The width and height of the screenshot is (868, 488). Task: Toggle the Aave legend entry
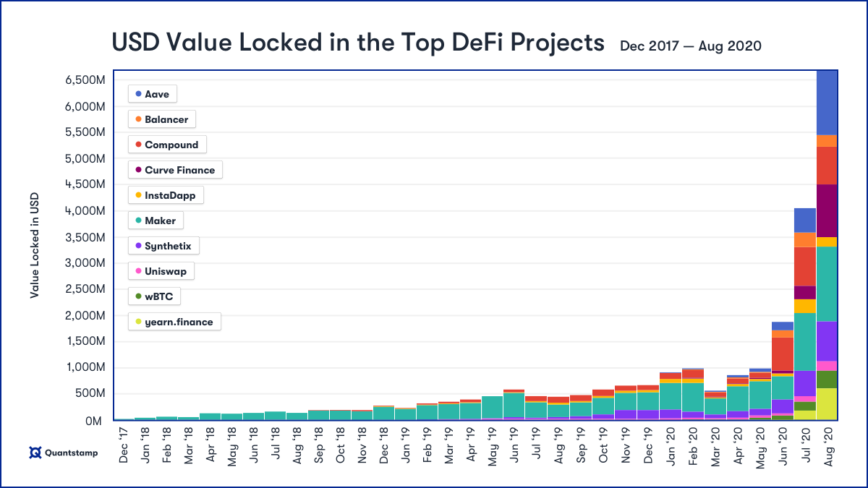point(152,94)
